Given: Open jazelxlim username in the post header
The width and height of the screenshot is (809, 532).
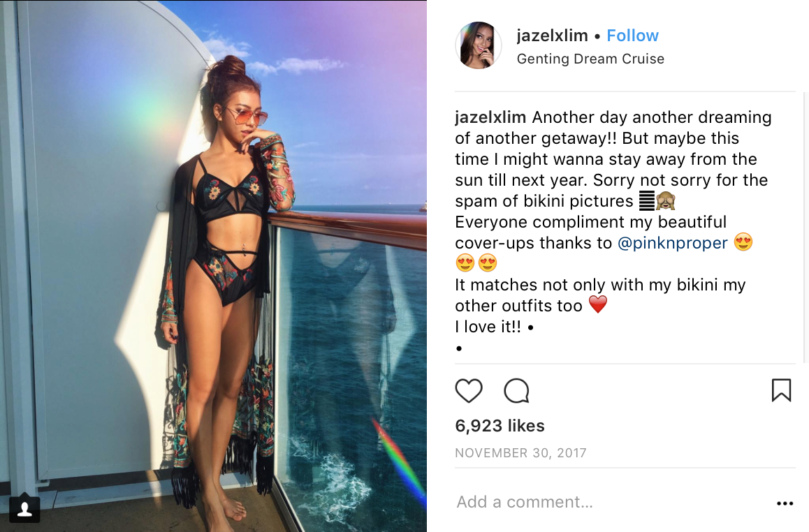Looking at the screenshot, I should pos(552,36).
